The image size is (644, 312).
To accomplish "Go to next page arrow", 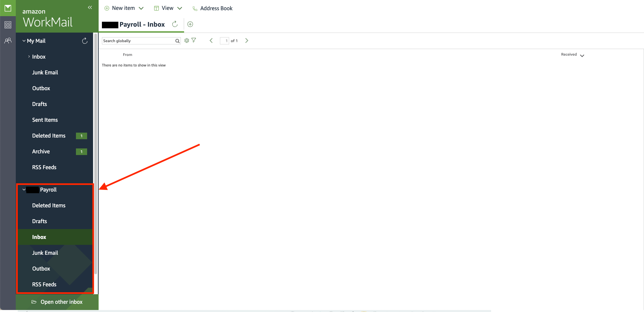I will [247, 40].
